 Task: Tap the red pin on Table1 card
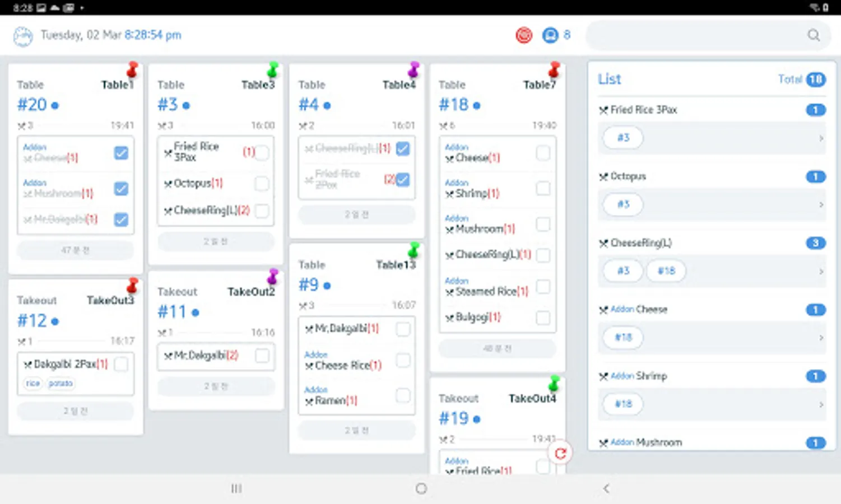pyautogui.click(x=132, y=69)
